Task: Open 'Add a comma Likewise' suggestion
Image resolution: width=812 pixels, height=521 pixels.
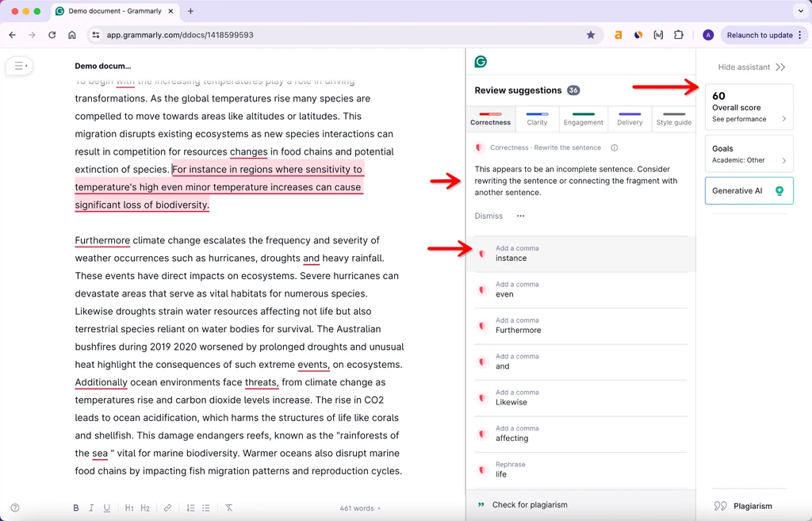Action: tap(580, 398)
